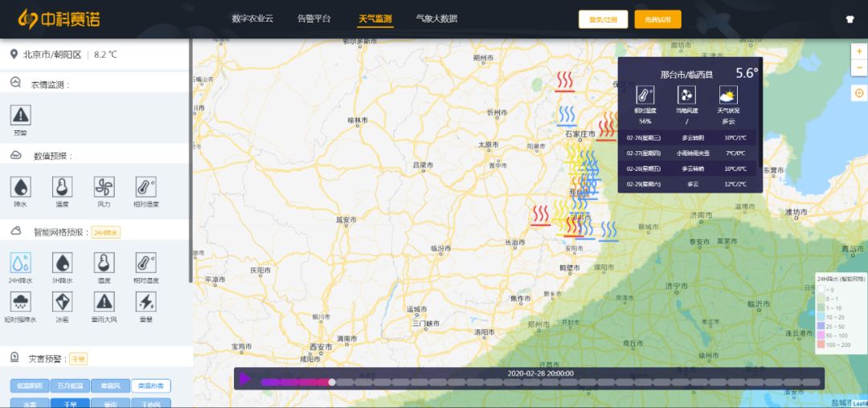Click the 数值预报 section header

click(53, 157)
